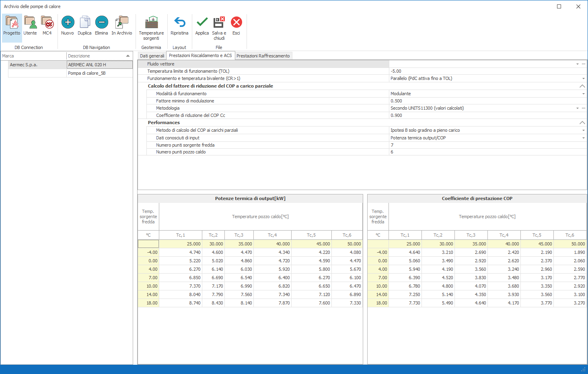
Task: Open Temperature sorgenti geothermal settings
Action: tap(151, 27)
